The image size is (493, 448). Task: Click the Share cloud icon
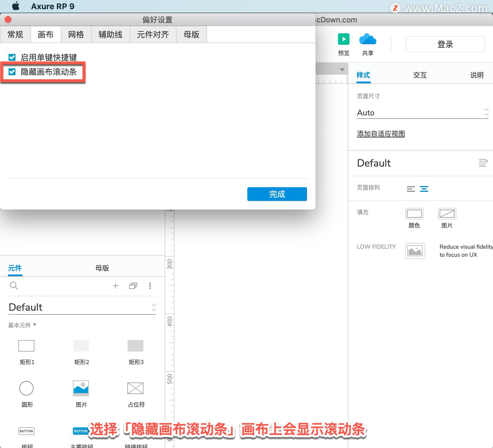click(368, 39)
